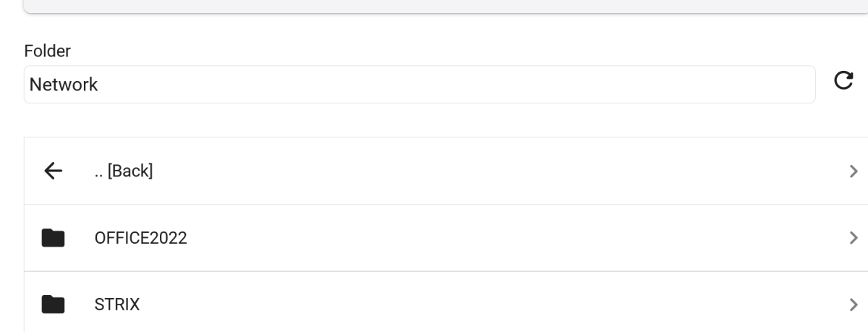
Task: Expand the STRIX row chevron
Action: (x=854, y=305)
